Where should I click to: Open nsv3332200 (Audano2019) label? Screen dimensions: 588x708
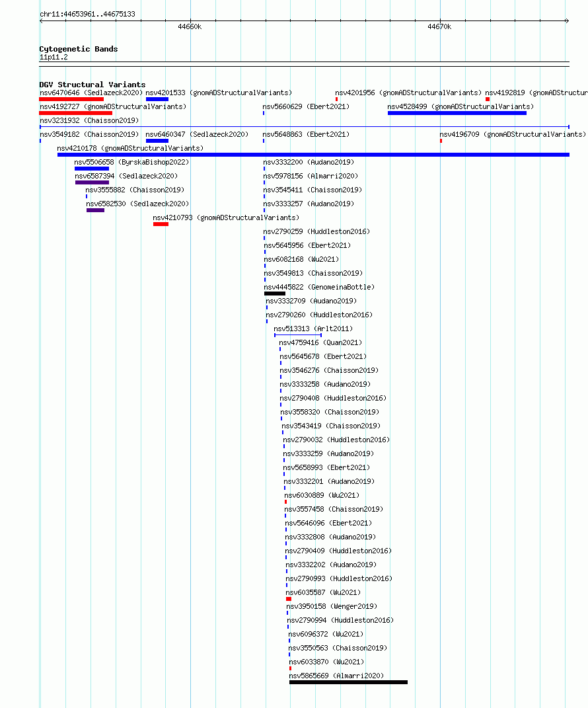pyautogui.click(x=309, y=162)
